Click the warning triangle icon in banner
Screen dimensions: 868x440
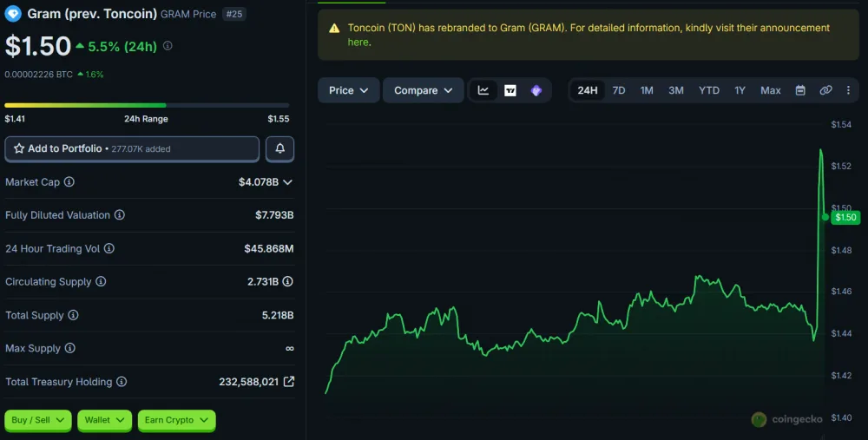pos(334,29)
